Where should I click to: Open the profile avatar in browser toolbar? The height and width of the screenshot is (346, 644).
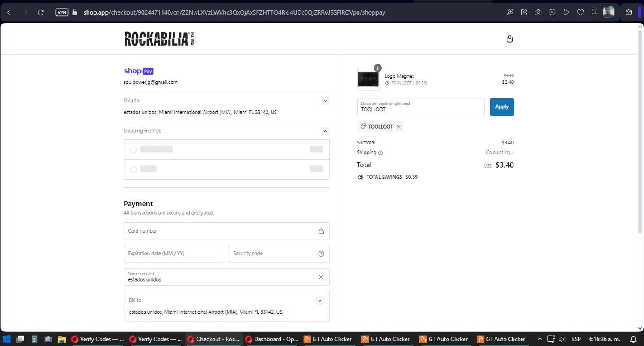pos(609,12)
